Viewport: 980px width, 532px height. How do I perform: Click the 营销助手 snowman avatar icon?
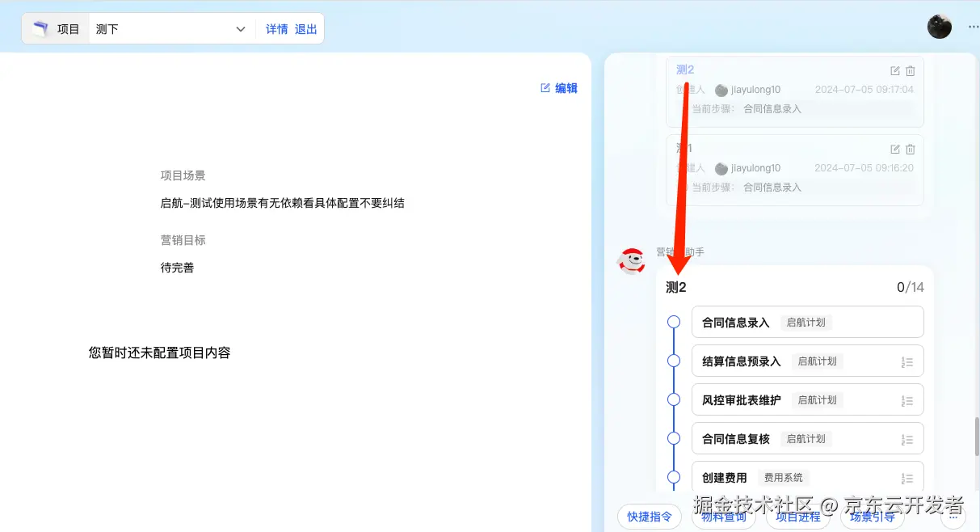pos(633,260)
